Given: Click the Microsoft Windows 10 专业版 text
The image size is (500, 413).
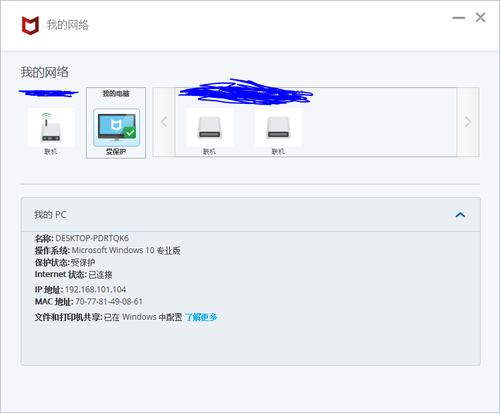Looking at the screenshot, I should (126, 250).
